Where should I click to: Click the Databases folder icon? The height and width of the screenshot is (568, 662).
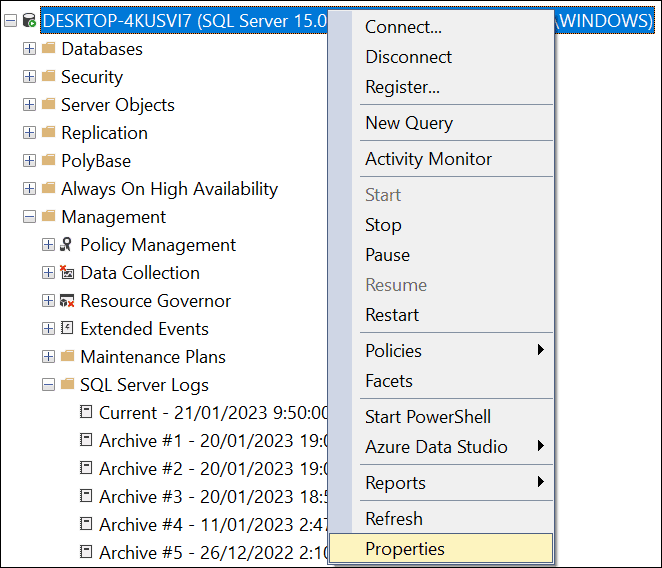pyautogui.click(x=49, y=48)
